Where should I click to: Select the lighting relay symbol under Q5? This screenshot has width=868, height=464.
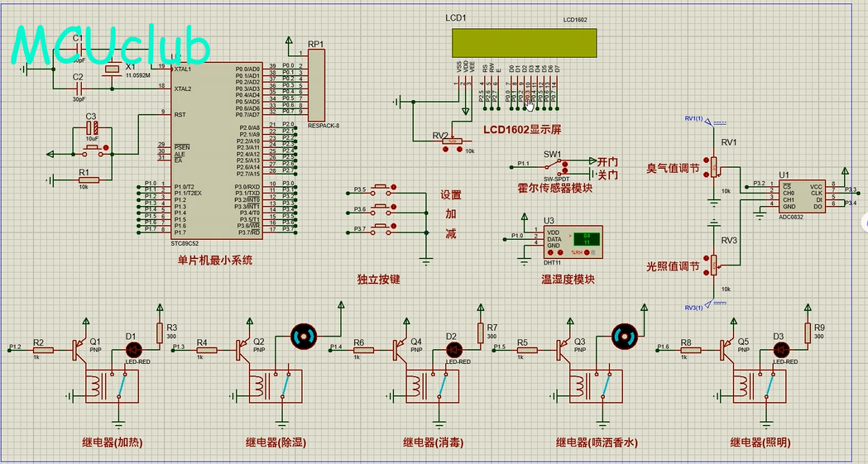coord(760,386)
